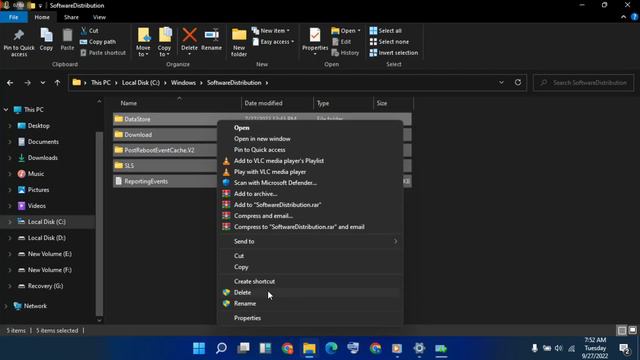Screen dimensions: 640x360
Task: Open the Copy to dropdown
Action: (164, 42)
